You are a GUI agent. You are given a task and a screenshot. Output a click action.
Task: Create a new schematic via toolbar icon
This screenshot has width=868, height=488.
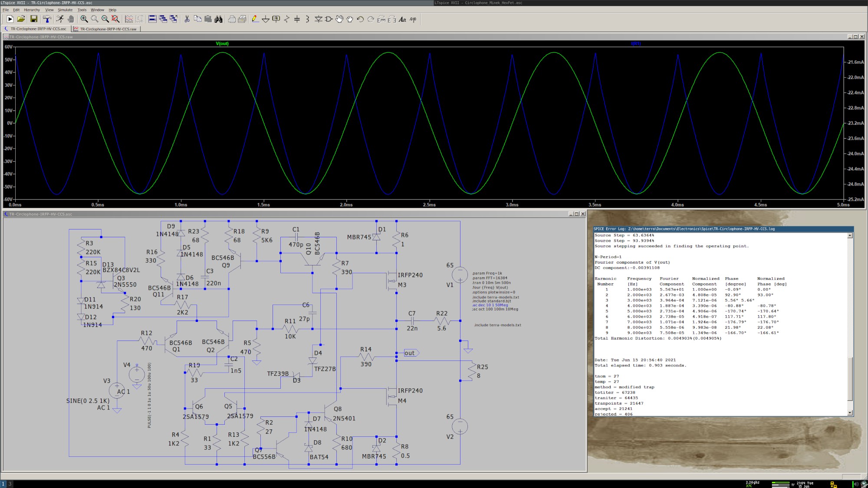[10, 19]
